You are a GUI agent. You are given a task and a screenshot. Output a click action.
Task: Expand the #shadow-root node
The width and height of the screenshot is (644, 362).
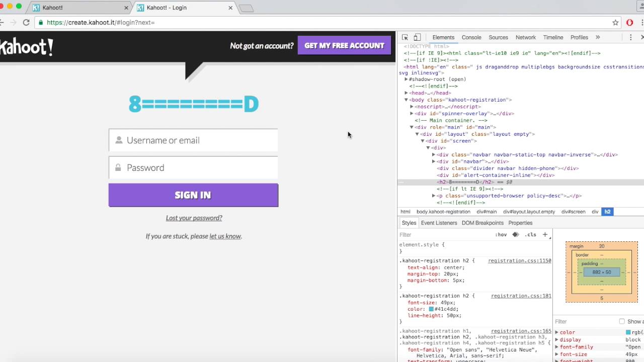tap(406, 79)
